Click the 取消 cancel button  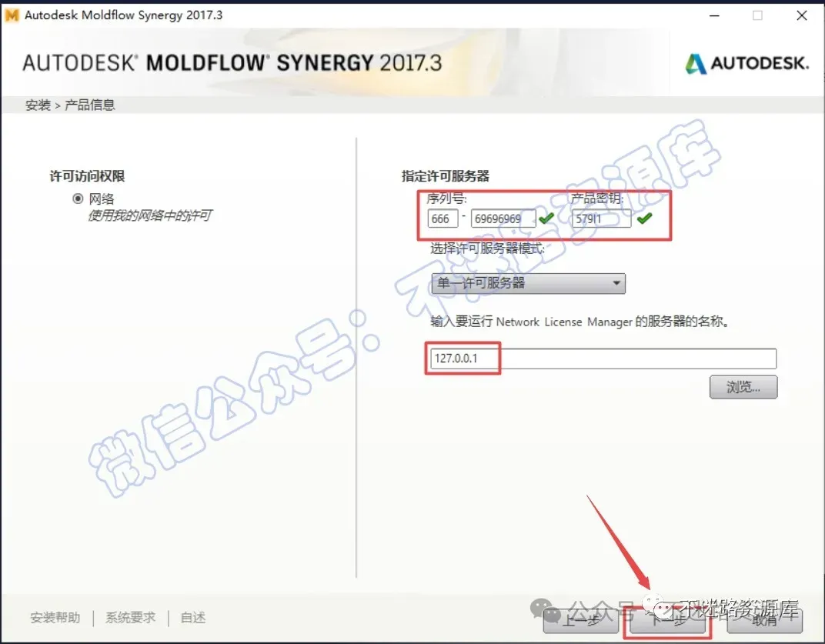pos(764,620)
